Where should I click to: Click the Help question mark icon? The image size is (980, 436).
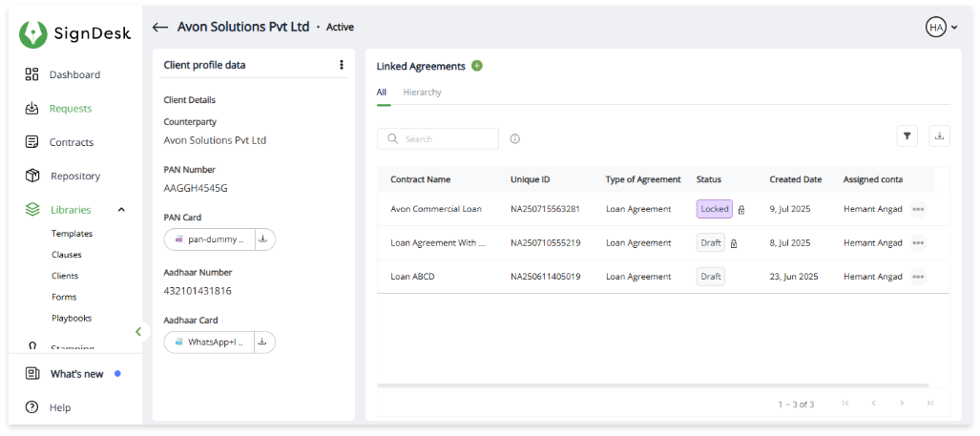pos(31,407)
